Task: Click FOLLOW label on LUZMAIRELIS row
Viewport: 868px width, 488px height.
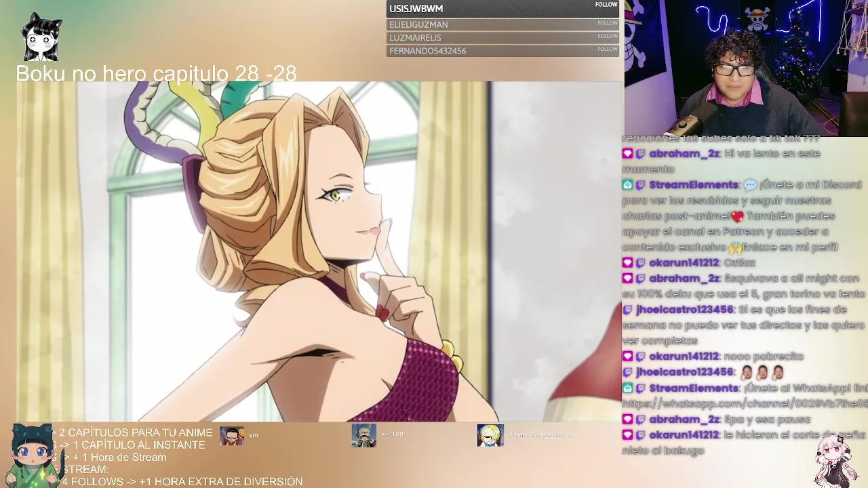Action: [x=608, y=36]
